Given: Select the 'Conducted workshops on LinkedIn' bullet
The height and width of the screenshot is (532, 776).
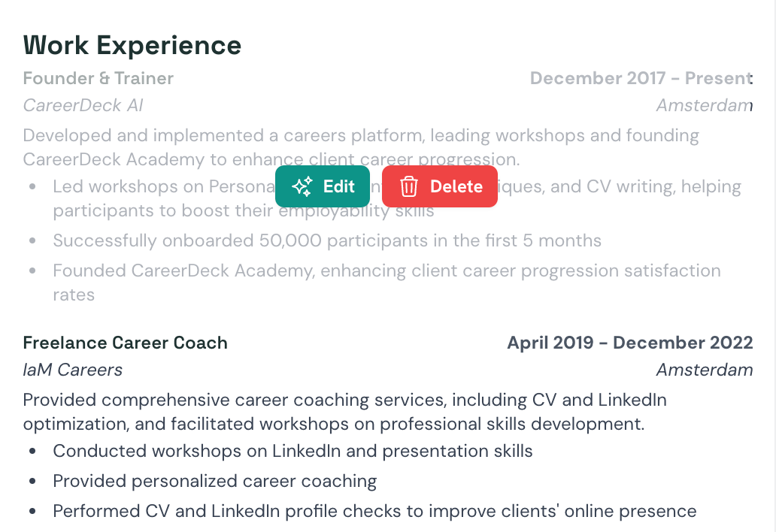Looking at the screenshot, I should tap(293, 451).
